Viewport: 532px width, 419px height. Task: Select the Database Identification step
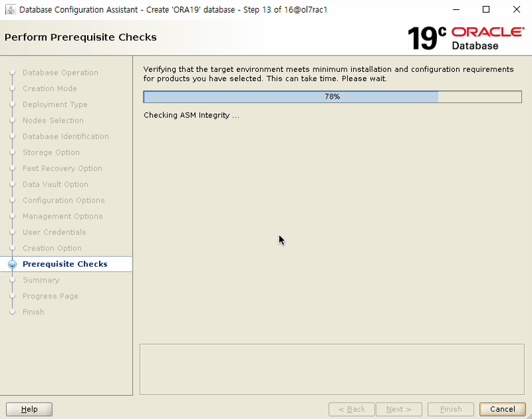pos(65,137)
